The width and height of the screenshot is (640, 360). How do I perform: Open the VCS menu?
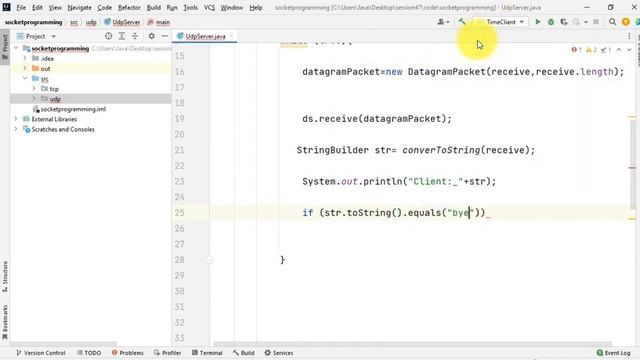[x=209, y=8]
